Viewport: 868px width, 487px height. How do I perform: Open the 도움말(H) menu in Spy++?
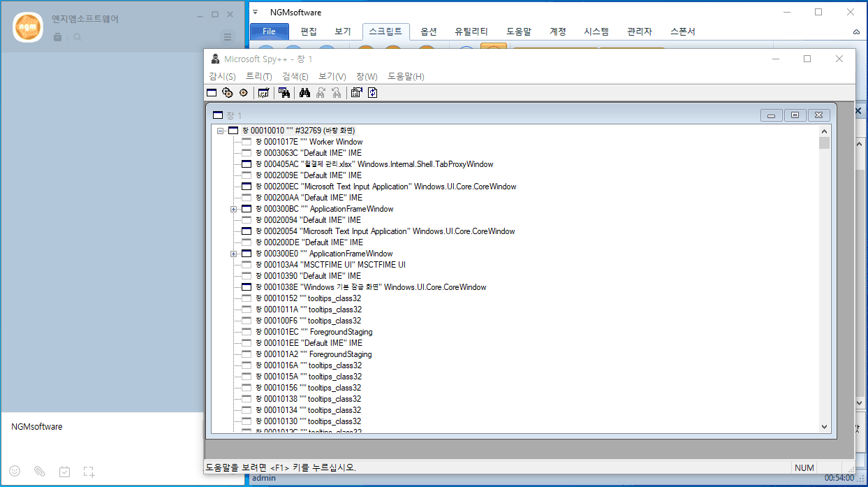406,76
